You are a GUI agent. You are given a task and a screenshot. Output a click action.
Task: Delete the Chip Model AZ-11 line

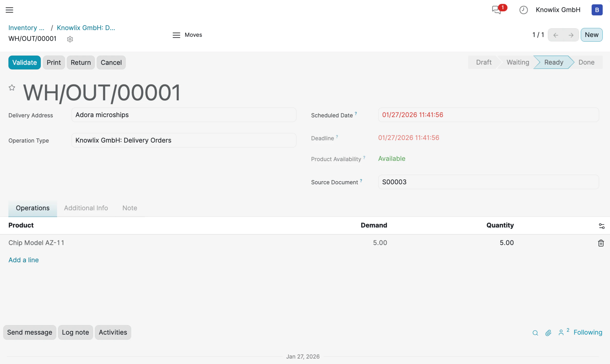pos(601,243)
